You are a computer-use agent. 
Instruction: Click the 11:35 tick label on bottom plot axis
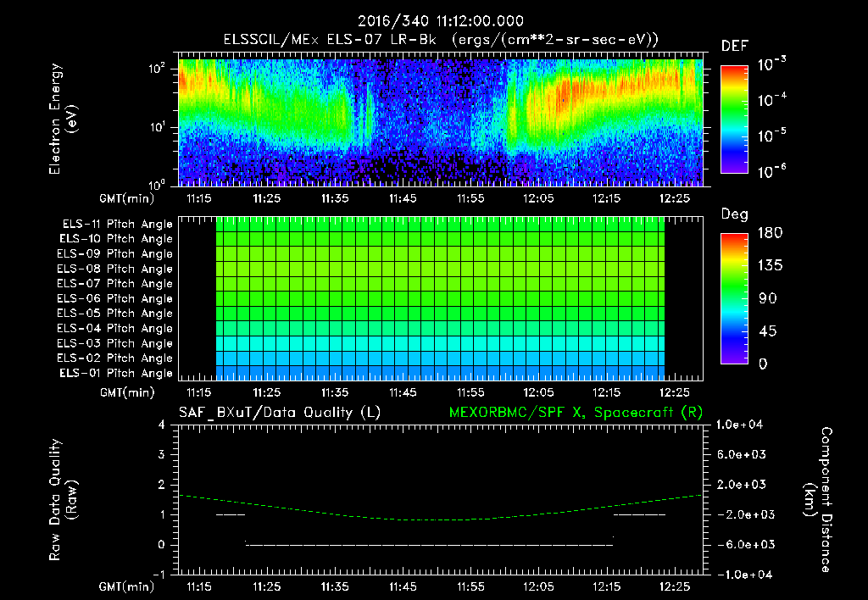(335, 586)
